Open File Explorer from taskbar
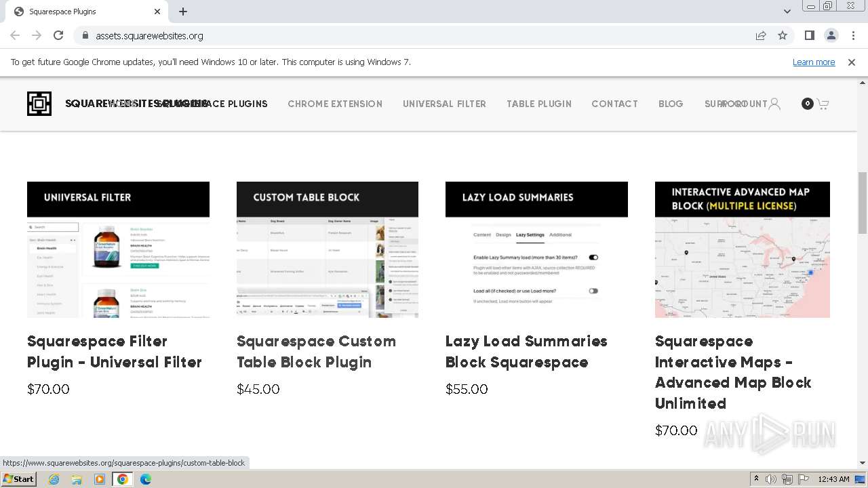This screenshot has height=488, width=868. pyautogui.click(x=77, y=479)
